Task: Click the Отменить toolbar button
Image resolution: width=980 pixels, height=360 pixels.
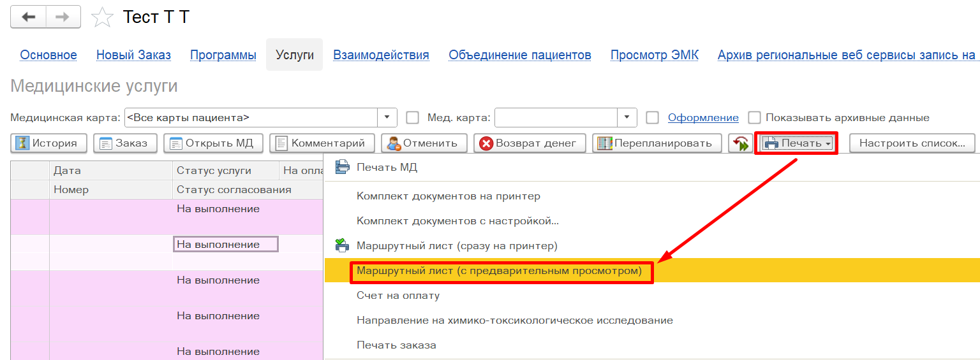Action: tap(424, 143)
